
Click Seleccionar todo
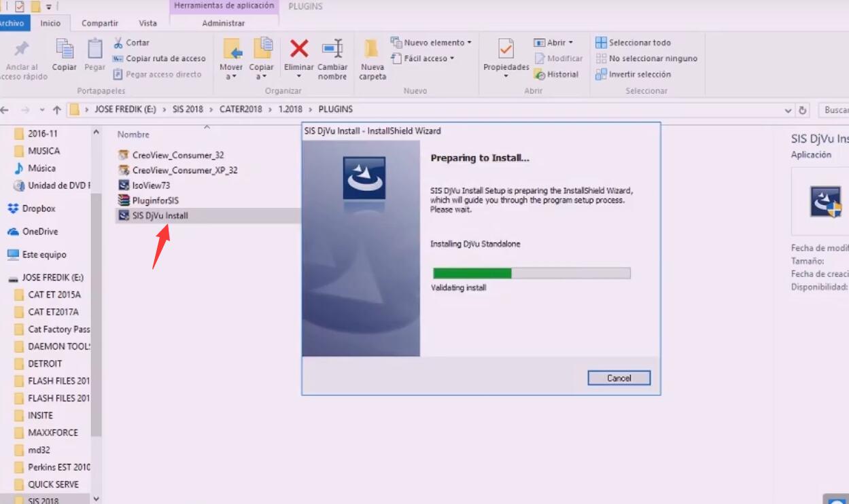point(634,42)
